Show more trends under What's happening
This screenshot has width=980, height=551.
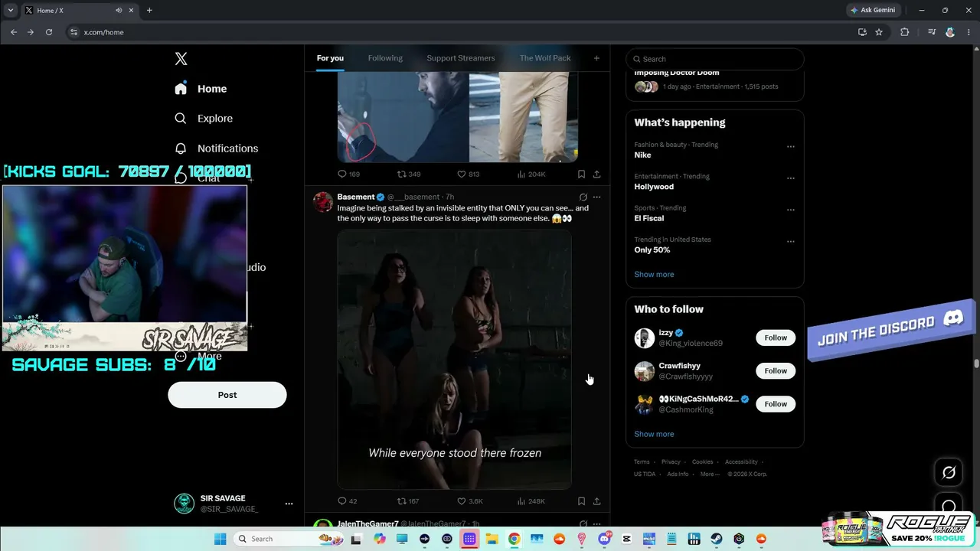tap(654, 274)
